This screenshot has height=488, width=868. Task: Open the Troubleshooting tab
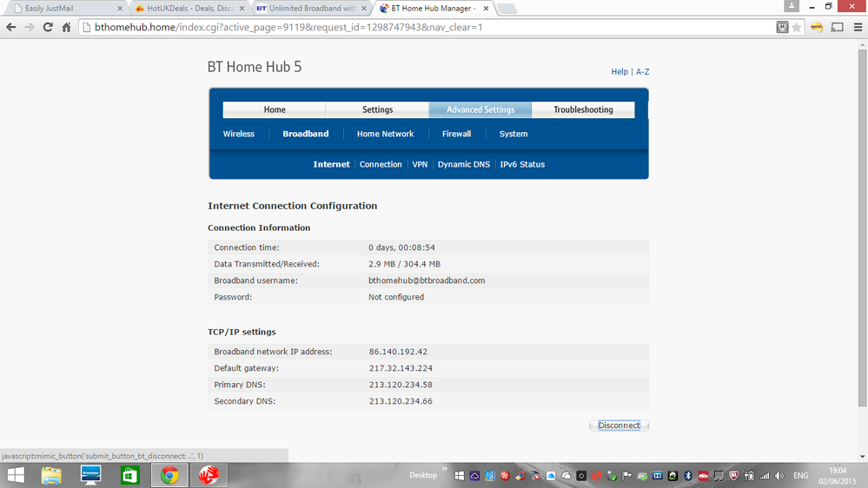click(584, 109)
